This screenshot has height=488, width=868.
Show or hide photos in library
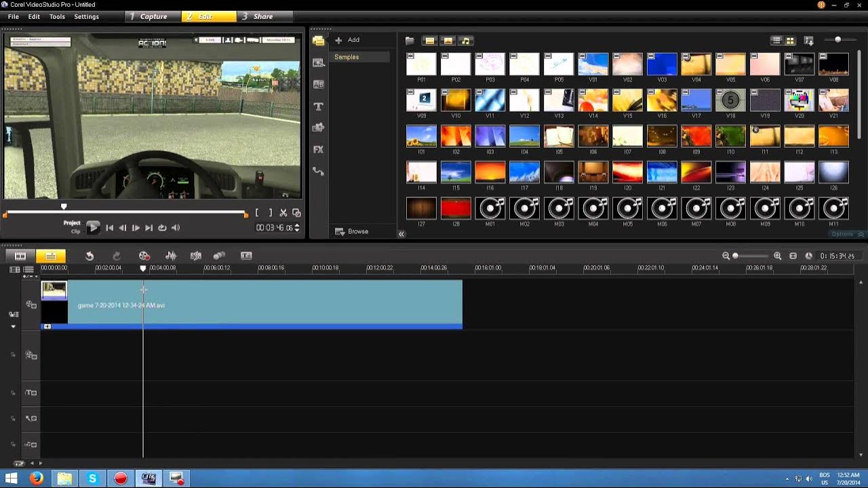(x=448, y=41)
